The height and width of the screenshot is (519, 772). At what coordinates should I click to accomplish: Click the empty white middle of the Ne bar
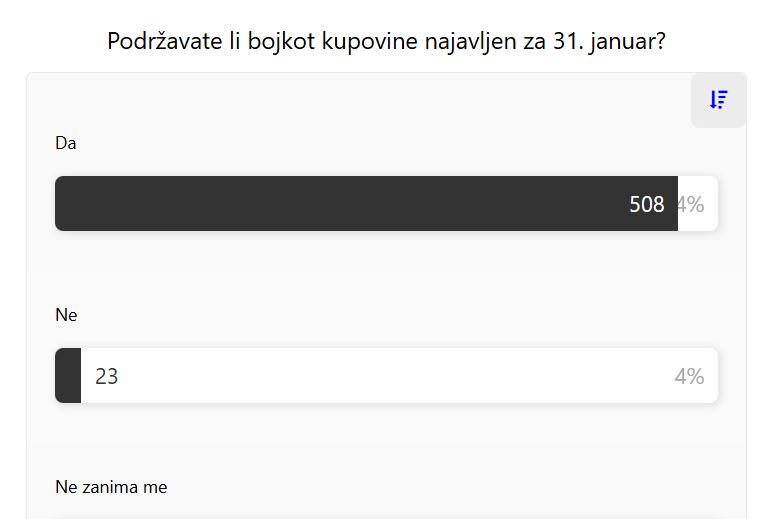(390, 376)
